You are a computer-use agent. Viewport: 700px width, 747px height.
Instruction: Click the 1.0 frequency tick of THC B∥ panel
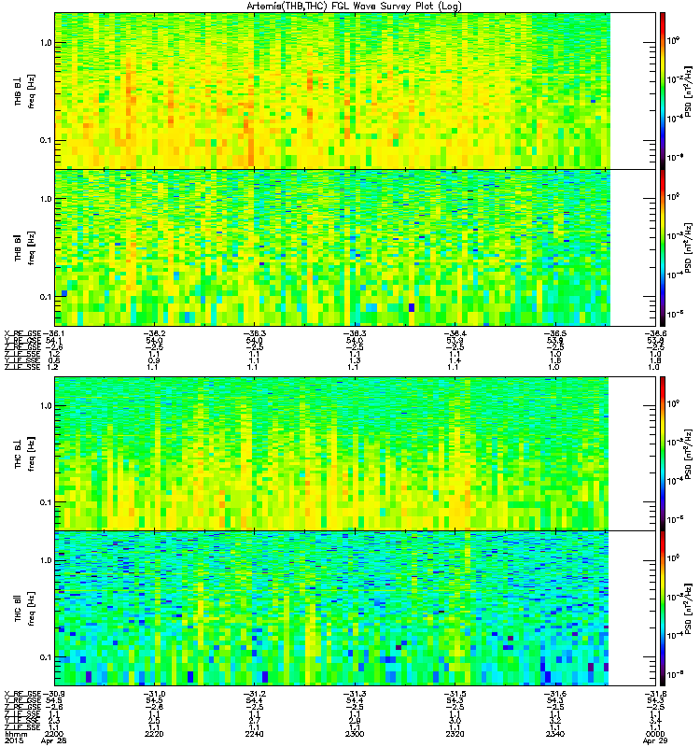click(x=46, y=560)
